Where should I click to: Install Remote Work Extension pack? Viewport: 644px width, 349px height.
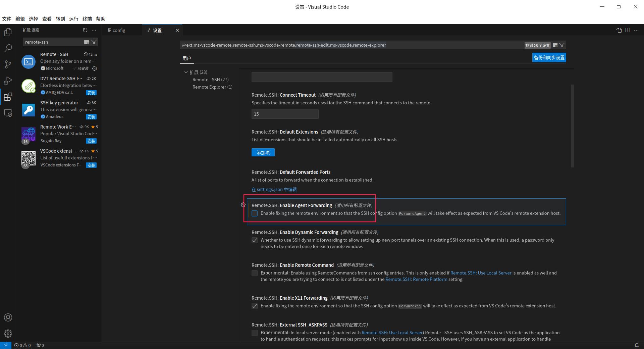[x=91, y=141]
